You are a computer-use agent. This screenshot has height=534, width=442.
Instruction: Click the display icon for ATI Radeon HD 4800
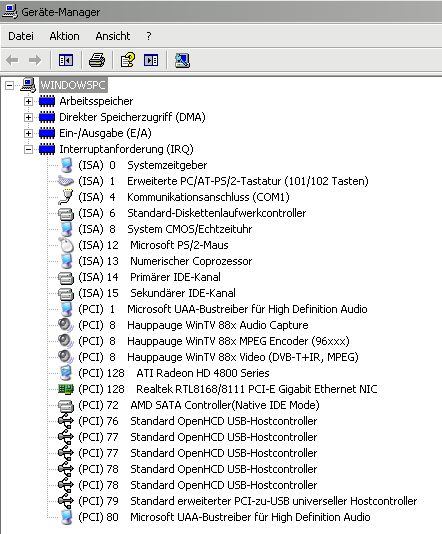pyautogui.click(x=66, y=373)
